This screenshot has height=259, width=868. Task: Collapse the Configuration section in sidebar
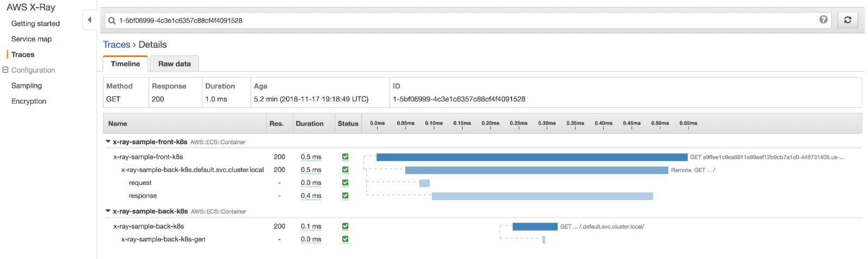coord(5,70)
